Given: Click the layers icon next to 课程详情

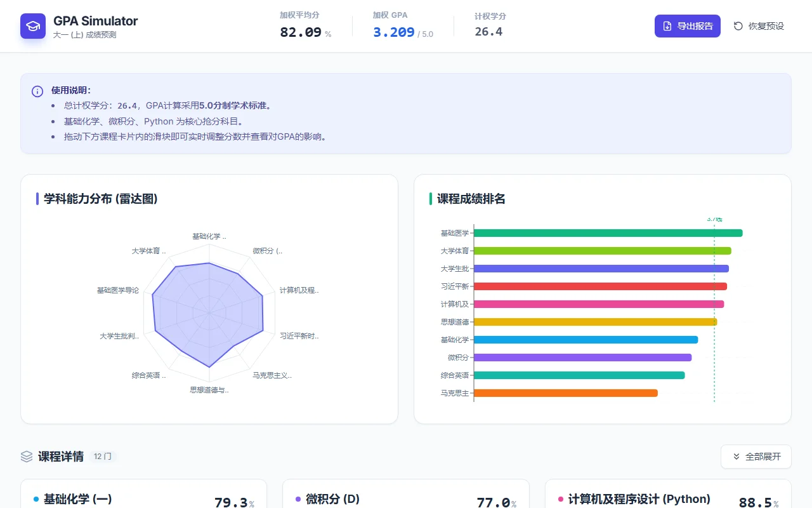Looking at the screenshot, I should point(27,457).
